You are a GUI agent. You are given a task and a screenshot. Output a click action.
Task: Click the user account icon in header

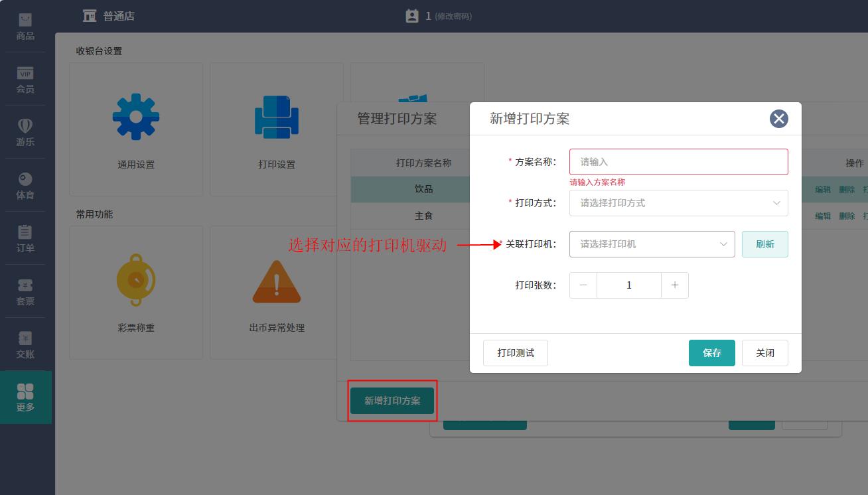tap(412, 16)
